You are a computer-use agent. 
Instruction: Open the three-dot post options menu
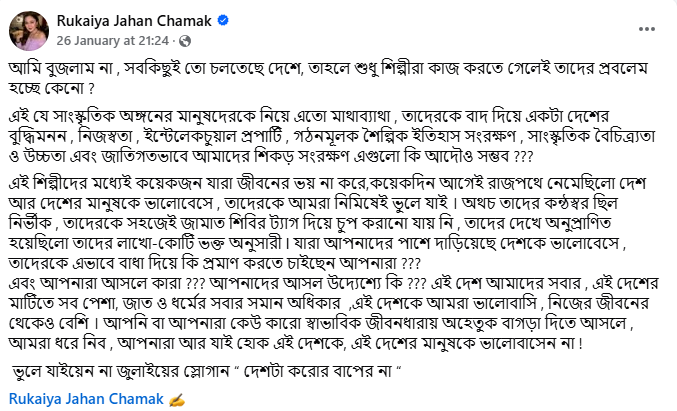646,29
